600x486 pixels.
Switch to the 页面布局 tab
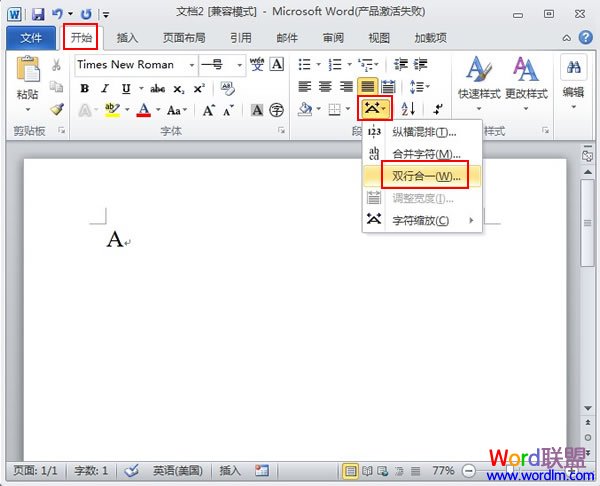tap(184, 38)
